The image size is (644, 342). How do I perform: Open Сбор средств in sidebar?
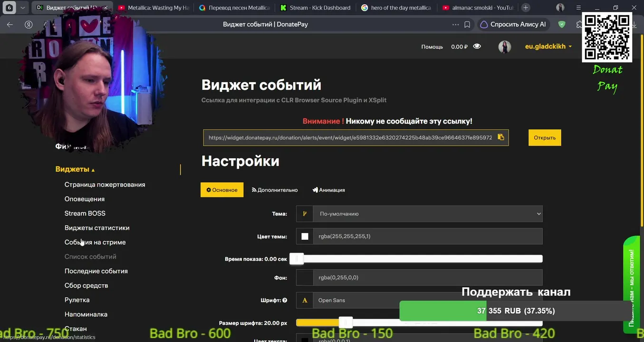[86, 285]
